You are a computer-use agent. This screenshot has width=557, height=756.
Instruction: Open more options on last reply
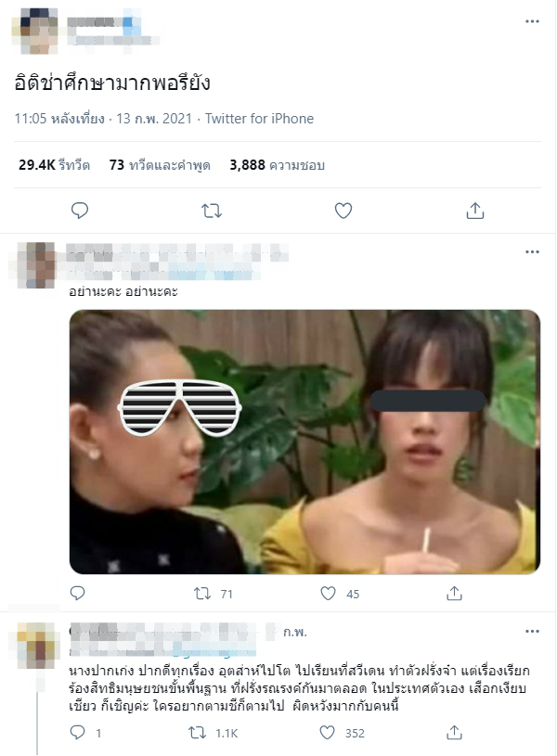pos(532,632)
